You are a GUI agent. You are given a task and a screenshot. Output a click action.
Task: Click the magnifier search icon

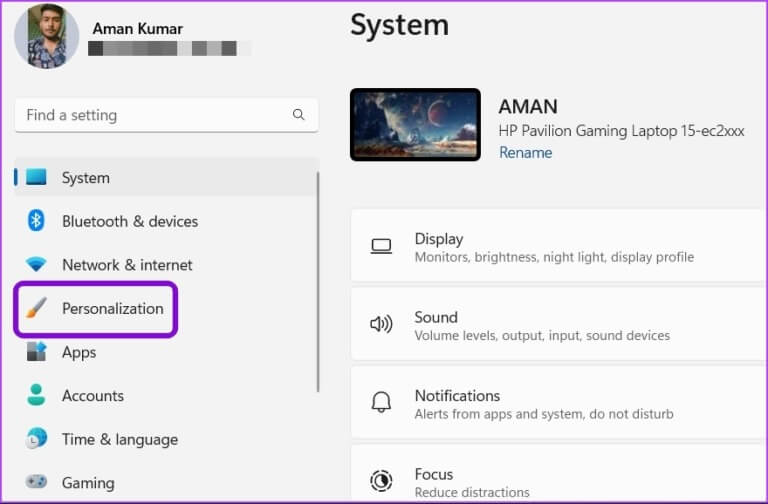(298, 115)
